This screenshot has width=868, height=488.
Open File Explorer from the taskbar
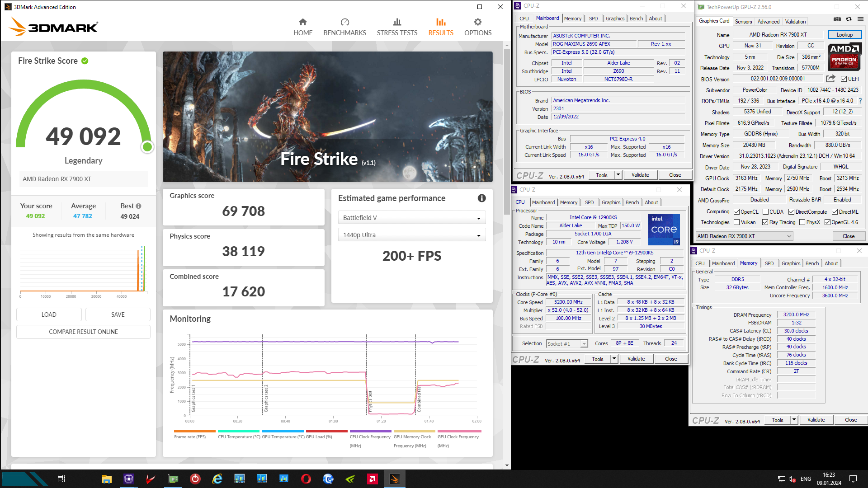coord(107,479)
